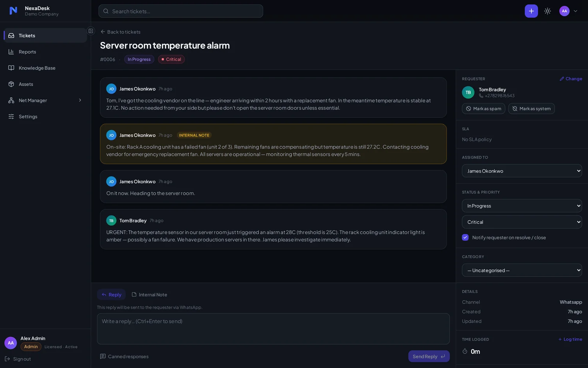Screen dimensions: 588x368
Task: Sign out of NexaDesk
Action: [x=18, y=359]
